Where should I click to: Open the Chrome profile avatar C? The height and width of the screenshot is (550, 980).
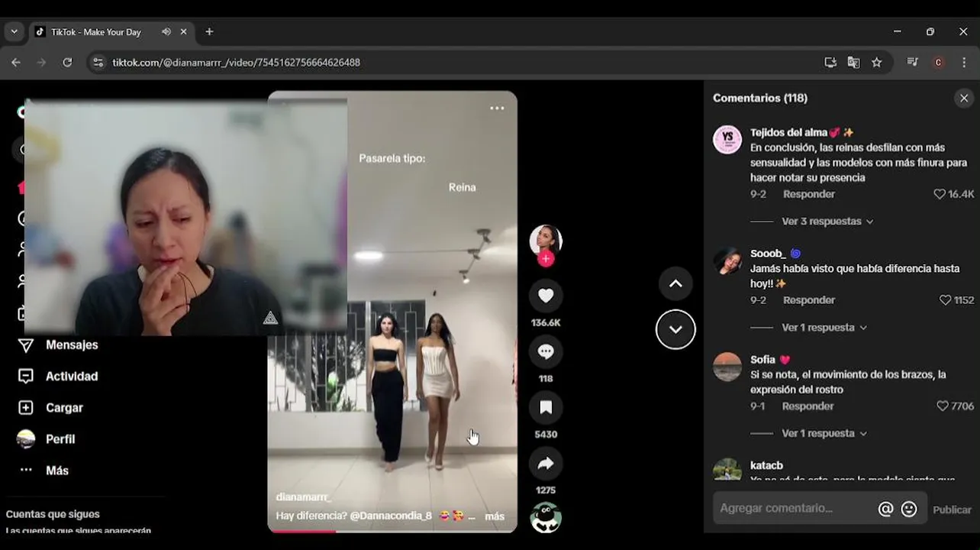coord(938,63)
